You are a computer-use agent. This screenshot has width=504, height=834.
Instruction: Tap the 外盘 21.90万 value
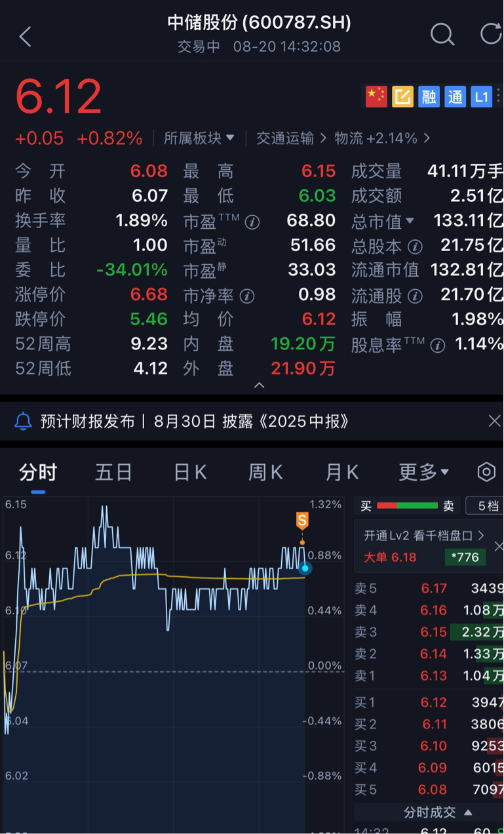click(x=303, y=368)
